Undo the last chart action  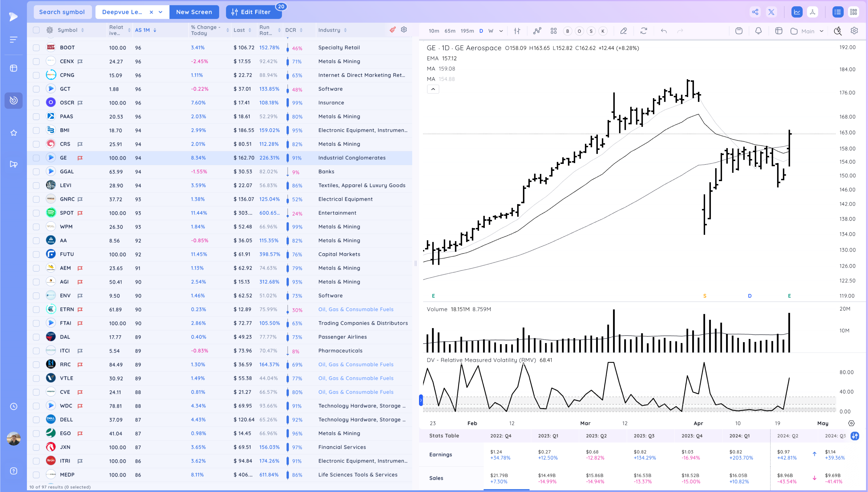[664, 31]
